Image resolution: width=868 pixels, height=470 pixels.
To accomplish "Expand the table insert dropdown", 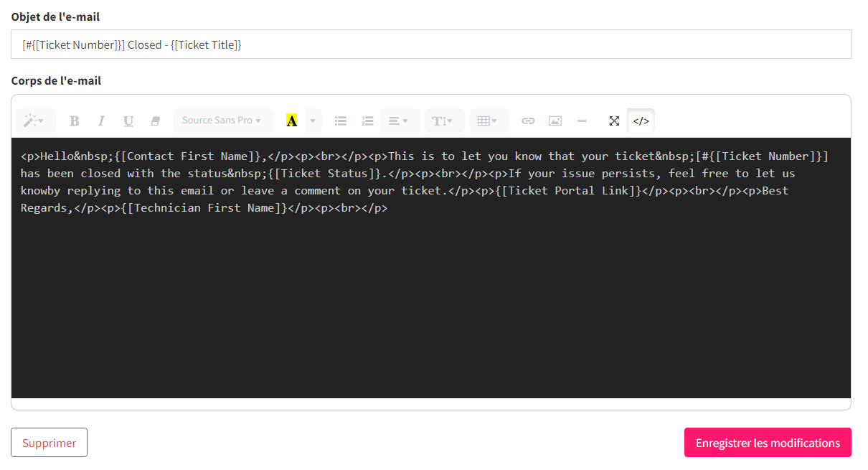I will (x=489, y=121).
